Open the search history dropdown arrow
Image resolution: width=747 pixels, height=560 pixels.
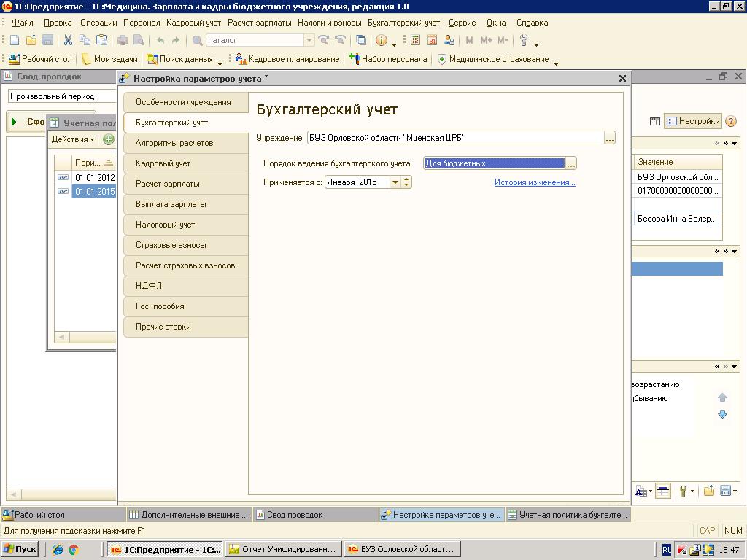pos(309,41)
